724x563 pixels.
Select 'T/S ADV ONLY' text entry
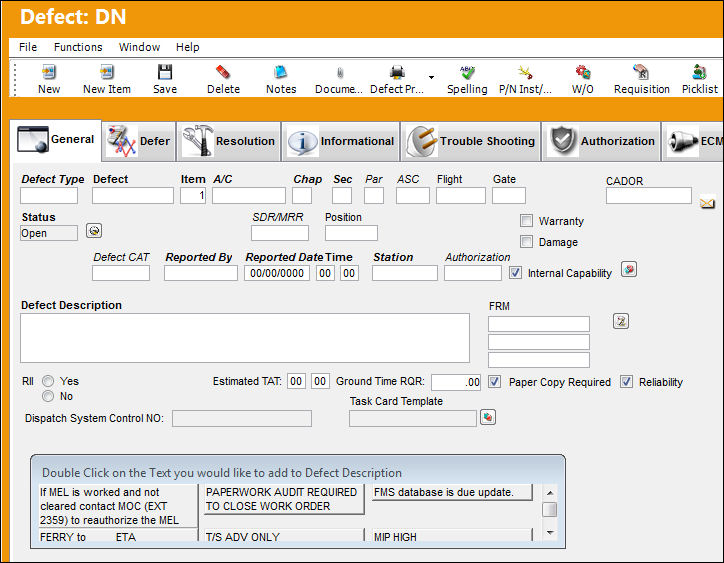tap(283, 536)
